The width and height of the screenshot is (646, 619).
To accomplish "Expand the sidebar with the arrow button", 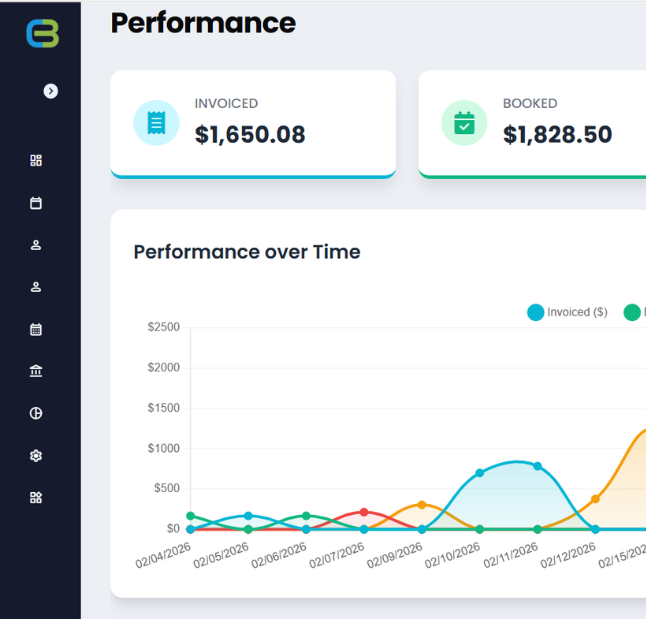I will pyautogui.click(x=51, y=91).
